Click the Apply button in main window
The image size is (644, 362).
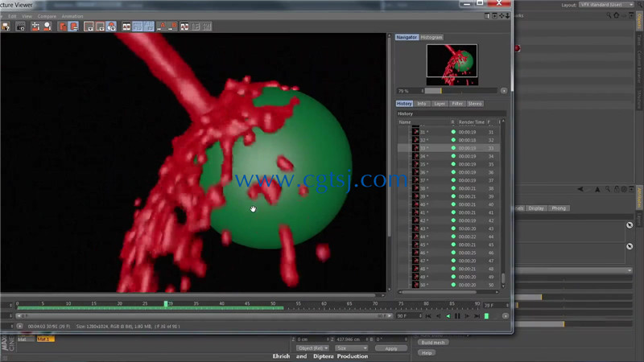pyautogui.click(x=391, y=348)
